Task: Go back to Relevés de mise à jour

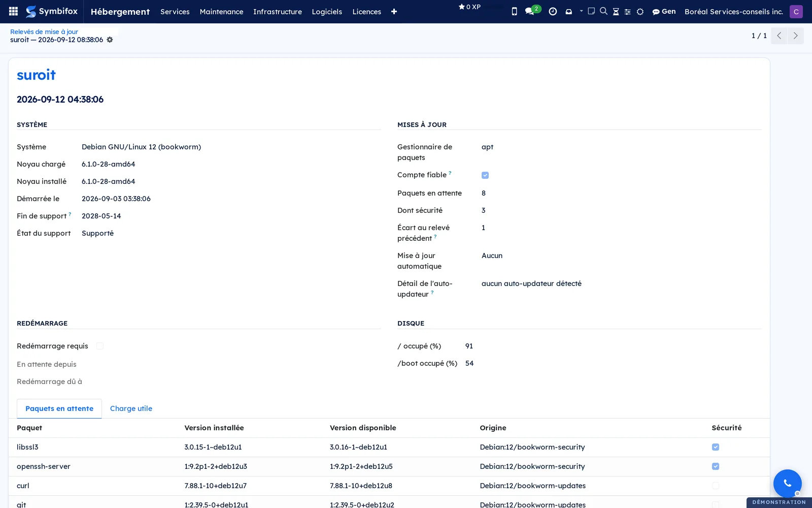Action: click(x=44, y=31)
